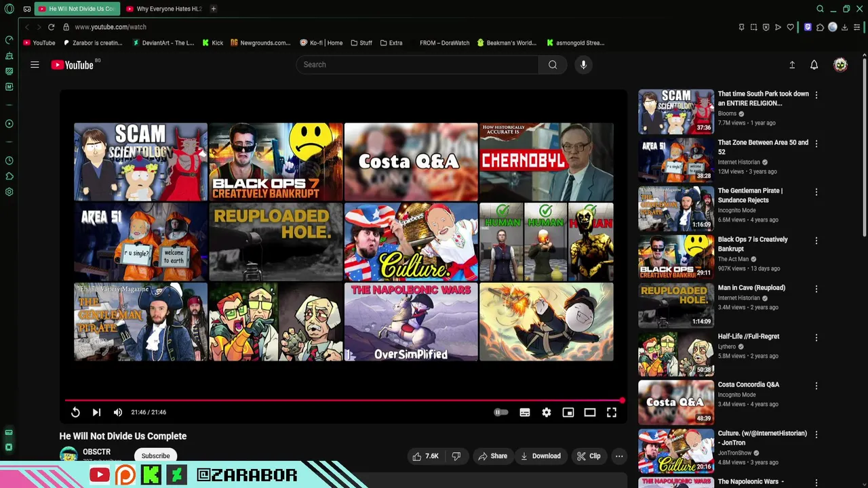
Task: Take a snapshot with the capture icon
Action: [753, 27]
